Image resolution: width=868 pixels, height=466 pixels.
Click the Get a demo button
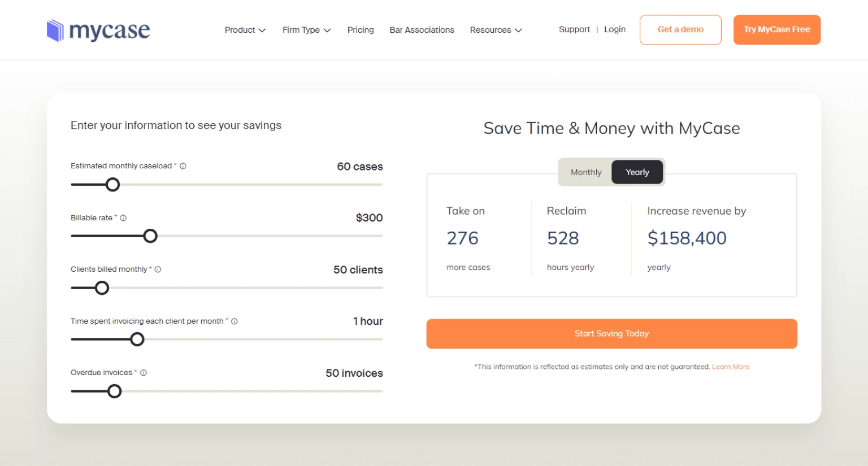[680, 30]
